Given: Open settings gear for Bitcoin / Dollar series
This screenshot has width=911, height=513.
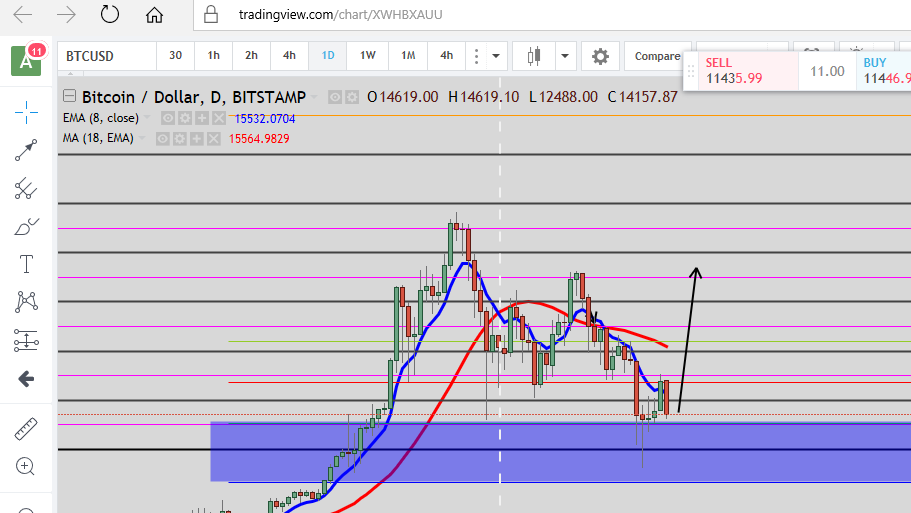Looking at the screenshot, I should tap(352, 97).
